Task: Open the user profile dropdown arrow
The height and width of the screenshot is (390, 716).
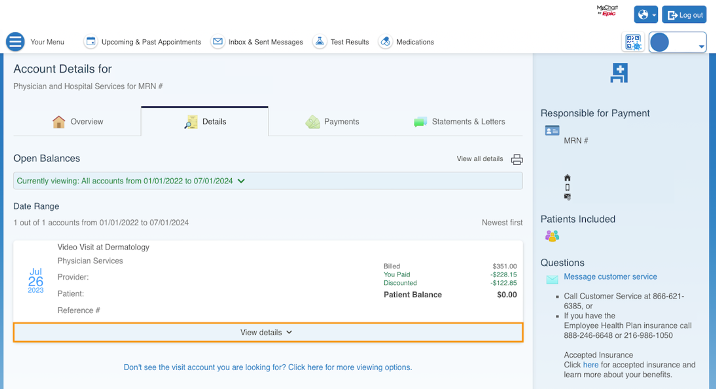Action: click(701, 47)
